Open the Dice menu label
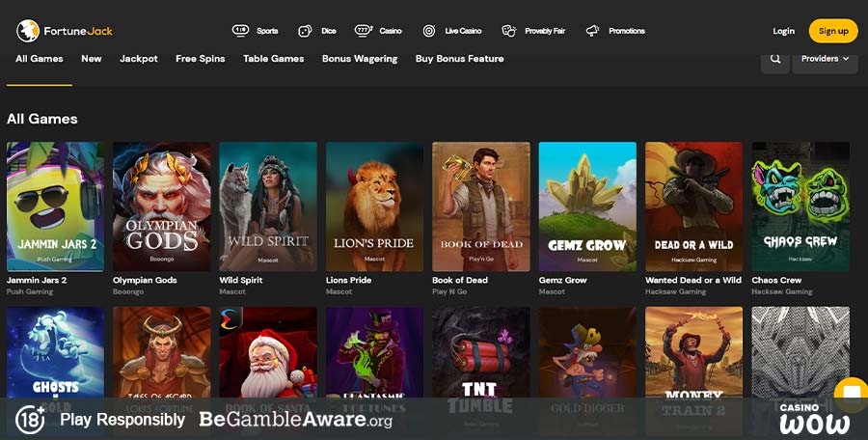This screenshot has width=868, height=440. coord(329,31)
